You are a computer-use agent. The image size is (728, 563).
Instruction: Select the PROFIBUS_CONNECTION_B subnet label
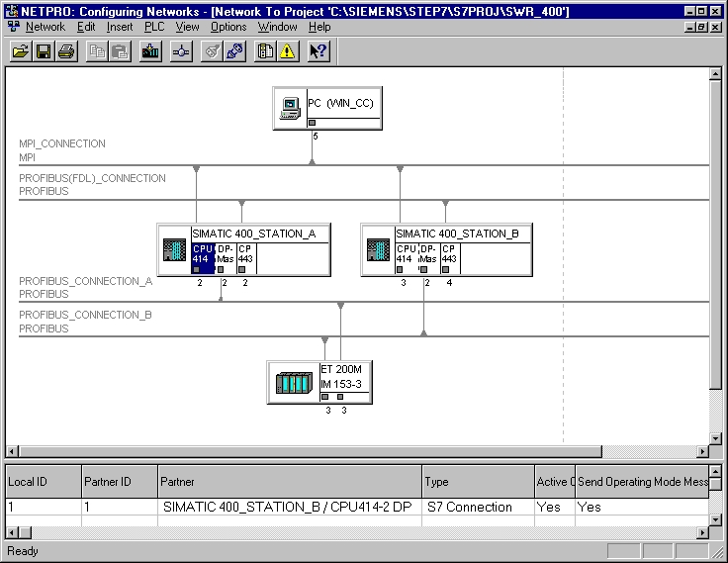[x=85, y=315]
